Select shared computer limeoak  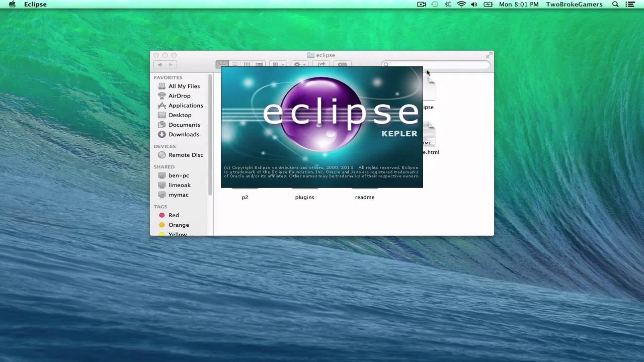tap(174, 185)
